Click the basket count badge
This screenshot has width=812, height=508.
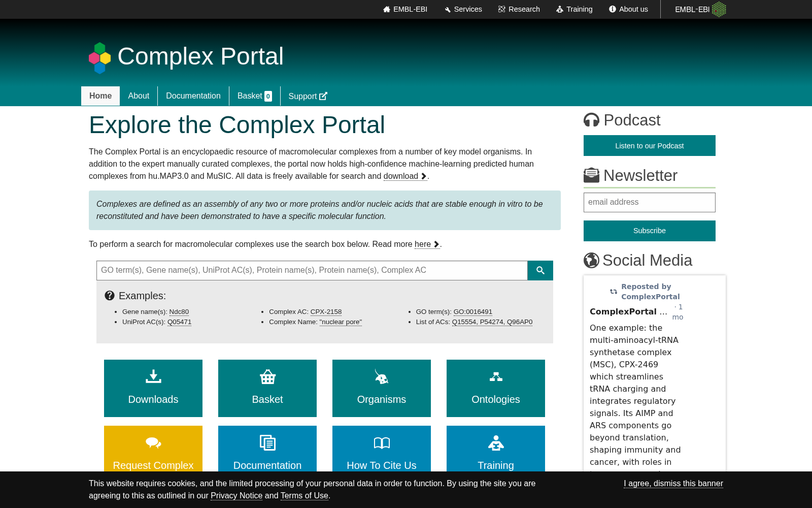point(268,96)
